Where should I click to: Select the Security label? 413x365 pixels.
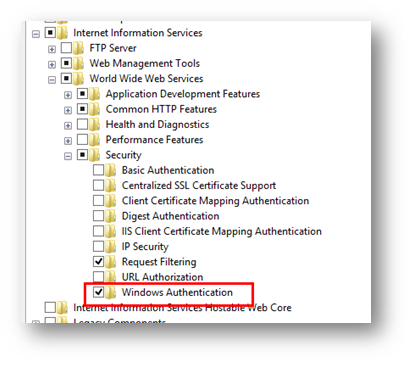(123, 155)
